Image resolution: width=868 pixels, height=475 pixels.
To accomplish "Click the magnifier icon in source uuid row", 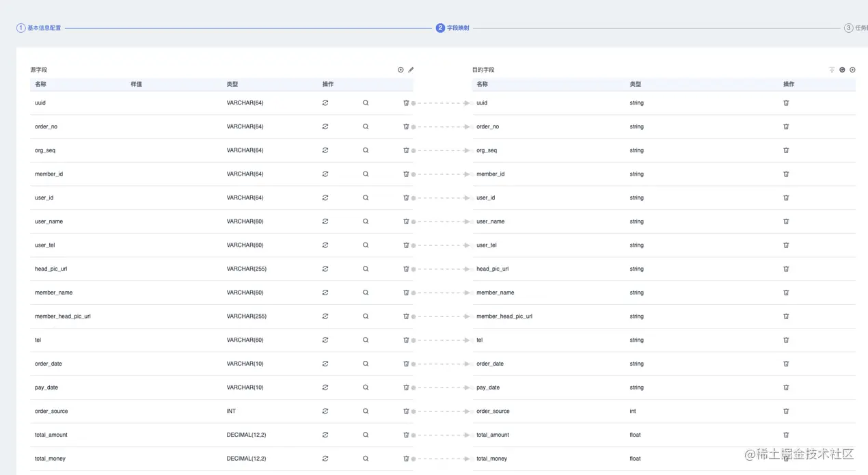I will [366, 103].
